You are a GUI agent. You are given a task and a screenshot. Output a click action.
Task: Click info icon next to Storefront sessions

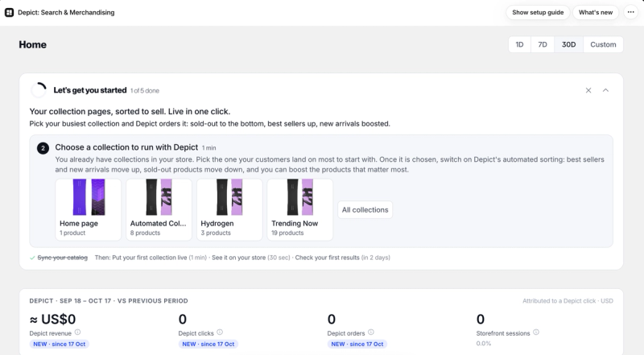tap(536, 332)
